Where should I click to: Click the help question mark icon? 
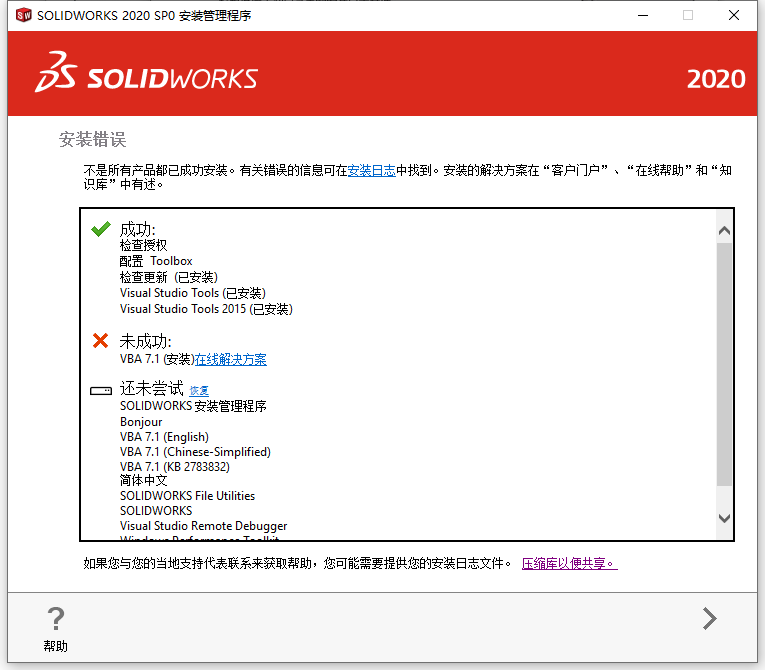click(x=56, y=618)
